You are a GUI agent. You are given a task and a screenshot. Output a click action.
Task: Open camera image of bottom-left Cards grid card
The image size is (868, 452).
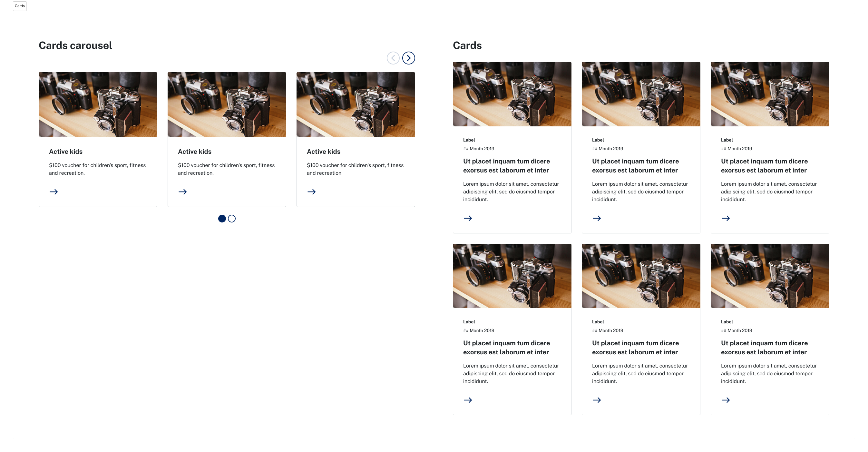(512, 276)
